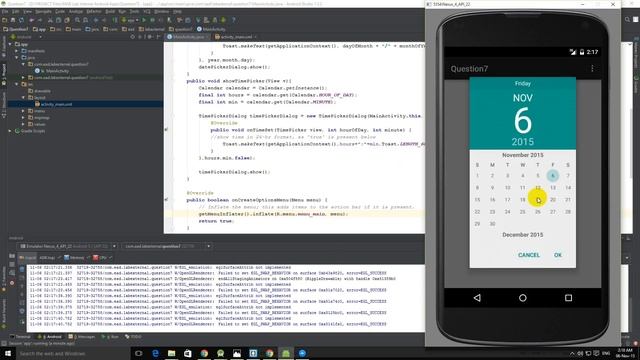Viewport: 640px width, 360px height.
Task: Click the SDK Manager download icon
Action: click(x=215, y=20)
